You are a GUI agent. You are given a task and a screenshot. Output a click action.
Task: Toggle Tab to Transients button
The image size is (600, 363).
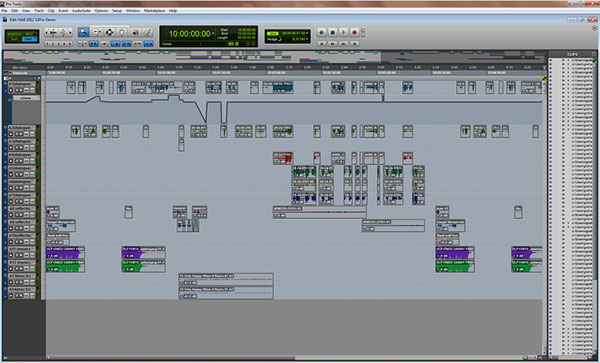[x=93, y=44]
